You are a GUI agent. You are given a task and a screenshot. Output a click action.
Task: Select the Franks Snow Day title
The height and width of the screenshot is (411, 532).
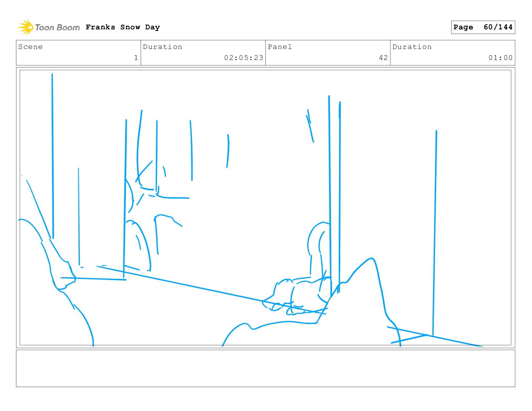click(123, 27)
